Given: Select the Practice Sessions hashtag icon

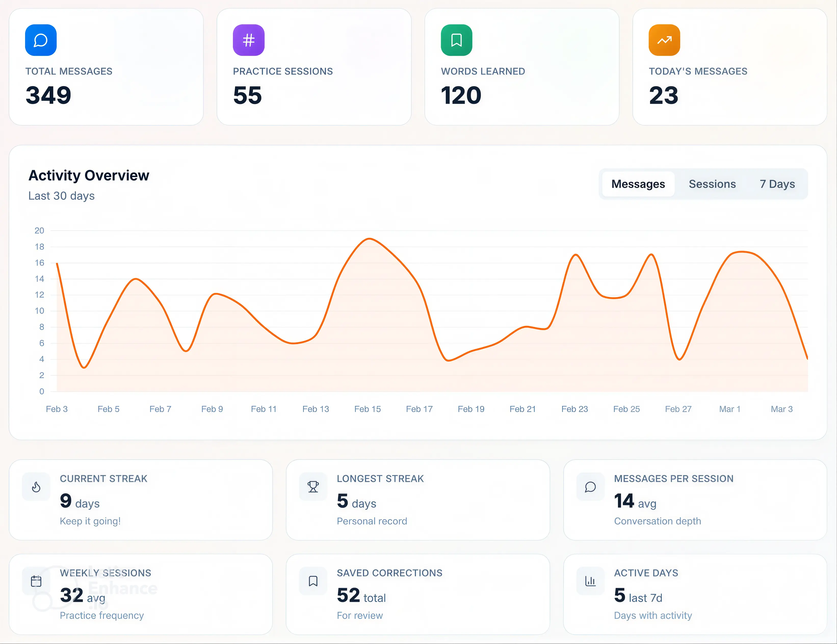Looking at the screenshot, I should (248, 40).
